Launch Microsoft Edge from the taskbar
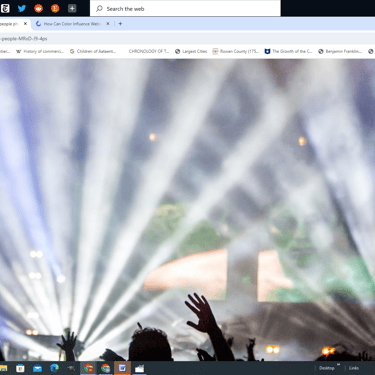 pyautogui.click(x=54, y=368)
